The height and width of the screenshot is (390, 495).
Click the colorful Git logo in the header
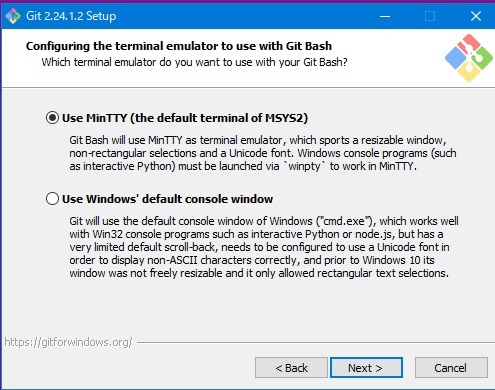(469, 58)
